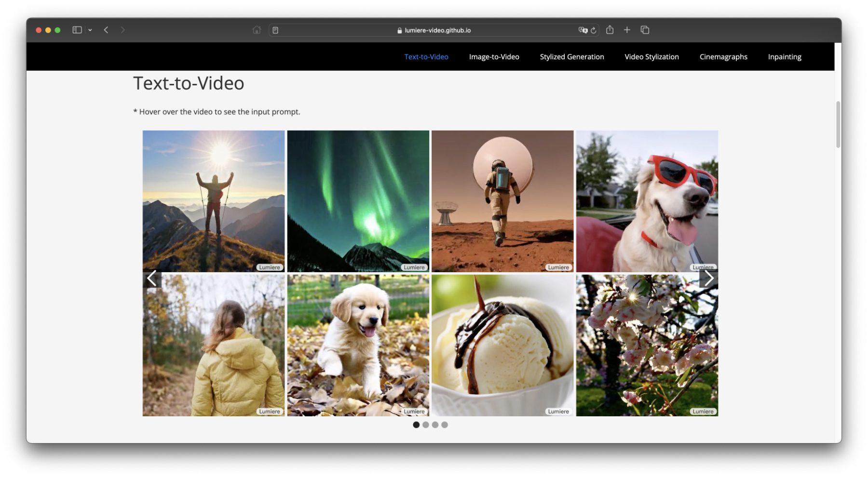Open the Share menu icon
868x478 pixels.
coord(610,30)
